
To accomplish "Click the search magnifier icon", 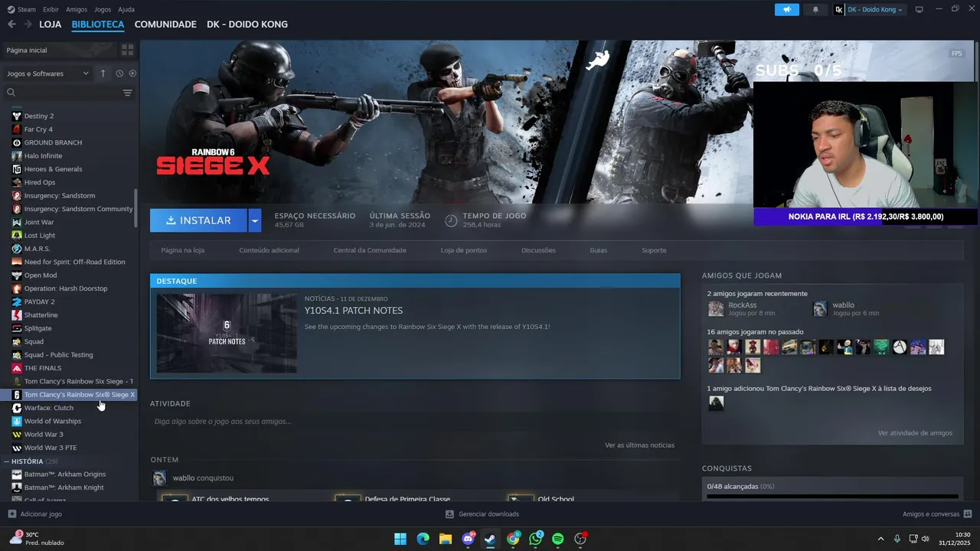I will pyautogui.click(x=11, y=93).
